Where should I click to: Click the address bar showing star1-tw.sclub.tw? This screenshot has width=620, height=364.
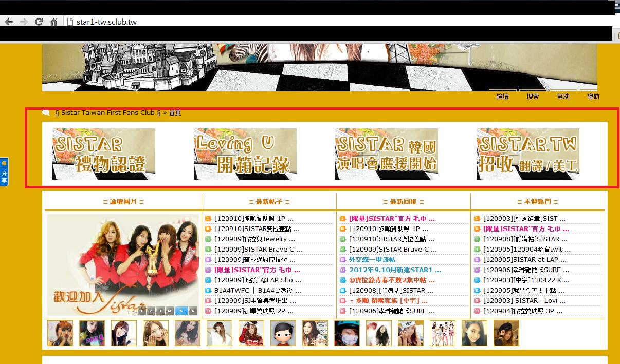[x=339, y=22]
